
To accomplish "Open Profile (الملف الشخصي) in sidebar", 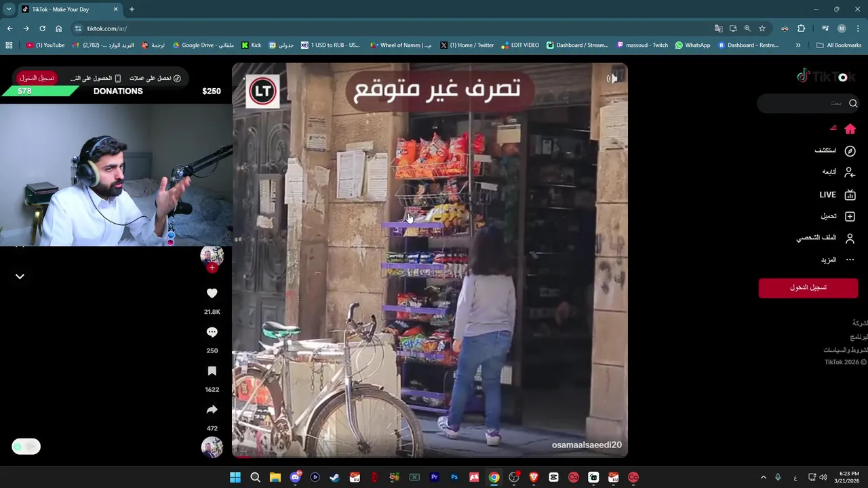I will [x=825, y=238].
